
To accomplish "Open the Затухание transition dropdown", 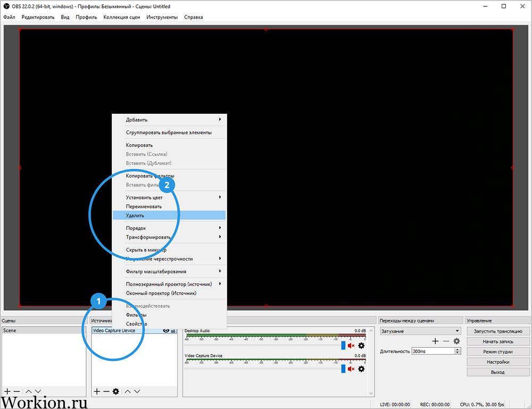I will [420, 331].
